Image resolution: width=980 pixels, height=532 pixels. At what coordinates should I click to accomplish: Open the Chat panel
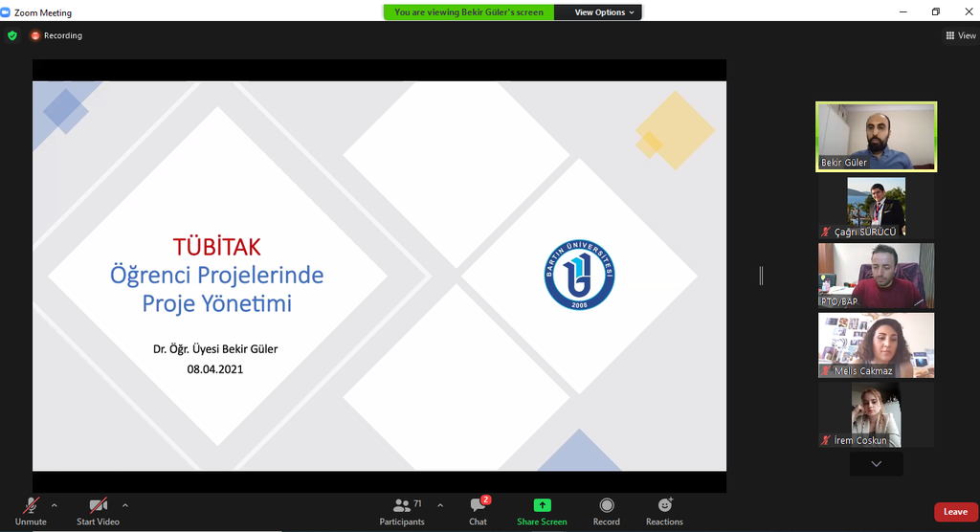[x=478, y=506]
